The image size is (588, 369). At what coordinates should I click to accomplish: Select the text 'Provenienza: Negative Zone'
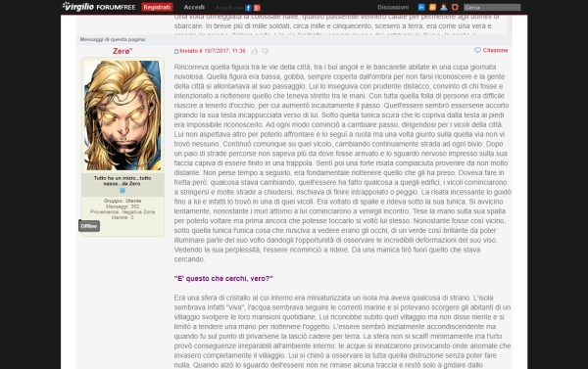122,212
